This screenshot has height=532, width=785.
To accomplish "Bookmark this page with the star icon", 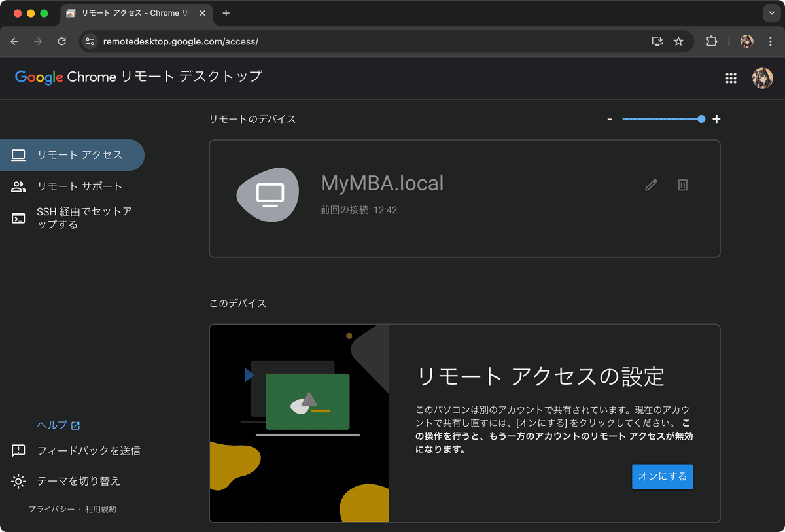I will [678, 41].
